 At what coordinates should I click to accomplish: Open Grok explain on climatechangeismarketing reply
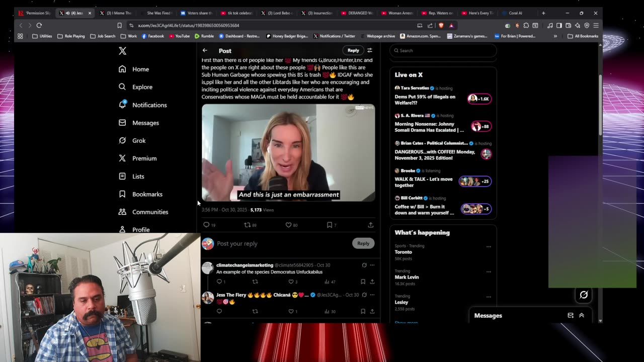coord(364,265)
